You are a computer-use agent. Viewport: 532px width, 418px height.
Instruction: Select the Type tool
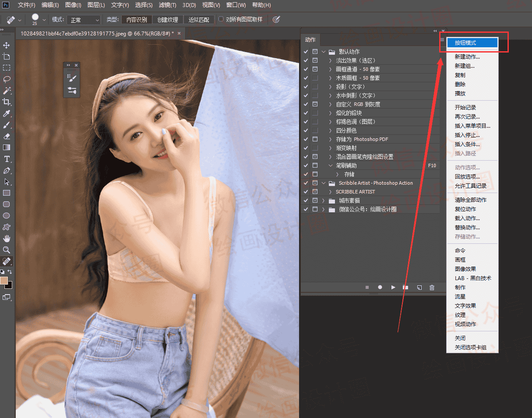7,159
